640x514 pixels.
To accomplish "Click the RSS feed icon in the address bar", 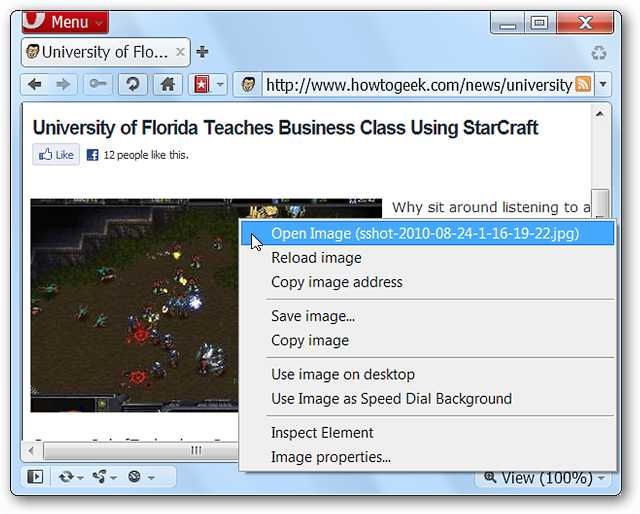I will pyautogui.click(x=583, y=85).
